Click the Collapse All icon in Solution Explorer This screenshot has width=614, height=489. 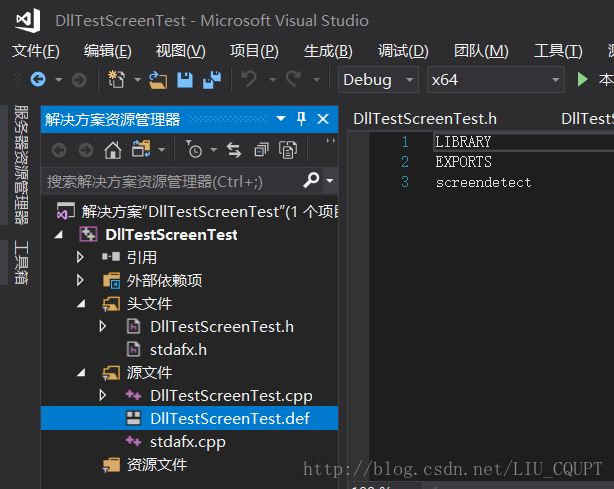coord(261,150)
